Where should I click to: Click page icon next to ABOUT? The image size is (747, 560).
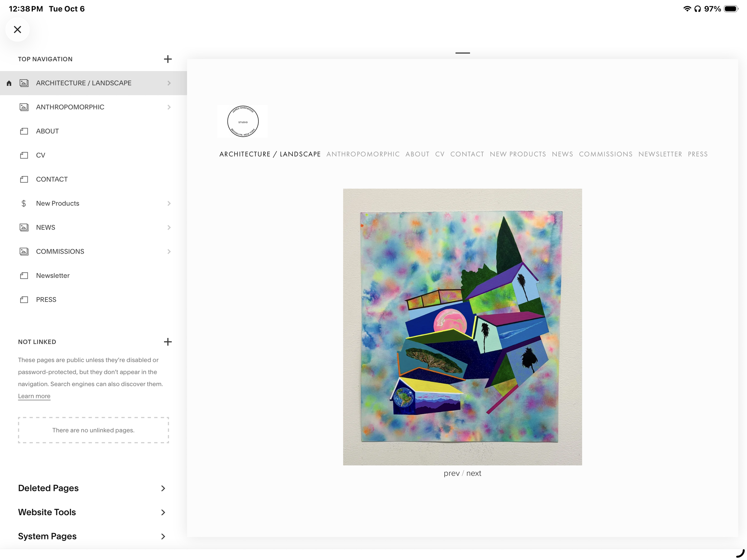coord(24,131)
